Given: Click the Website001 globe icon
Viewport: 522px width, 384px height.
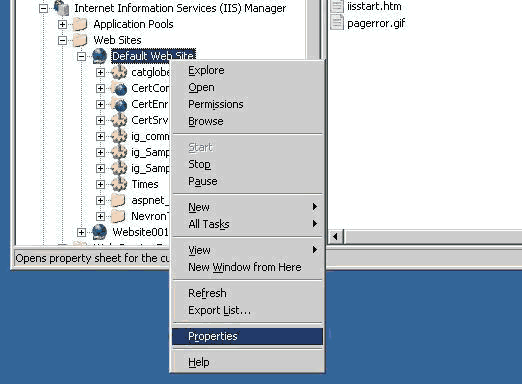Looking at the screenshot, I should [99, 232].
